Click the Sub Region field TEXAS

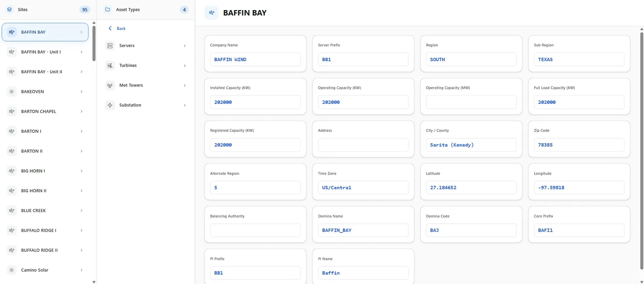tap(579, 59)
